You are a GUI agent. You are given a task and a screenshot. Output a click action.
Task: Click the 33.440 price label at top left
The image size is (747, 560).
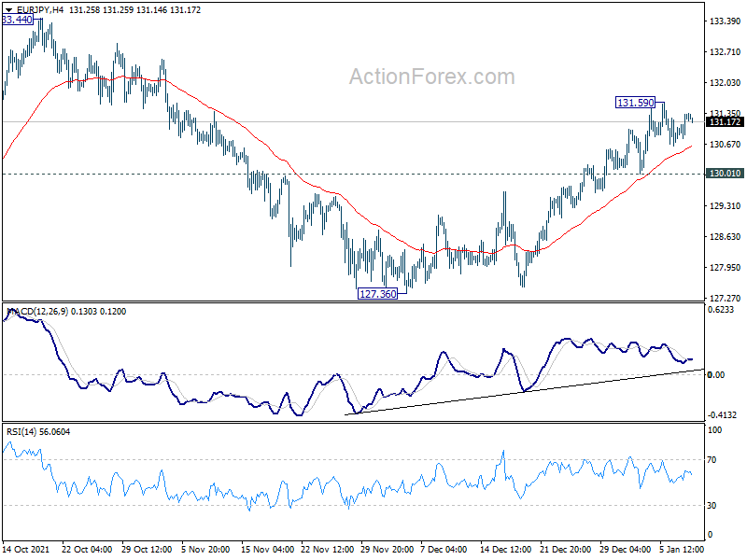click(18, 20)
